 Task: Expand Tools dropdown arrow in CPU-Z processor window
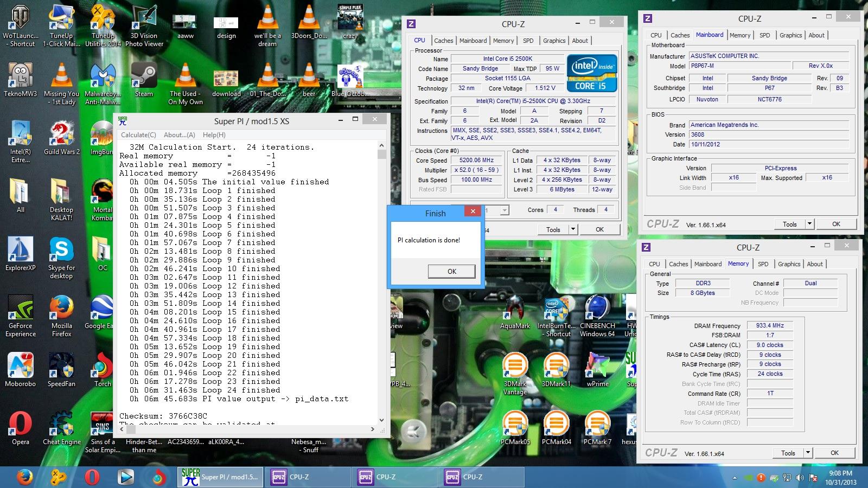pyautogui.click(x=572, y=229)
